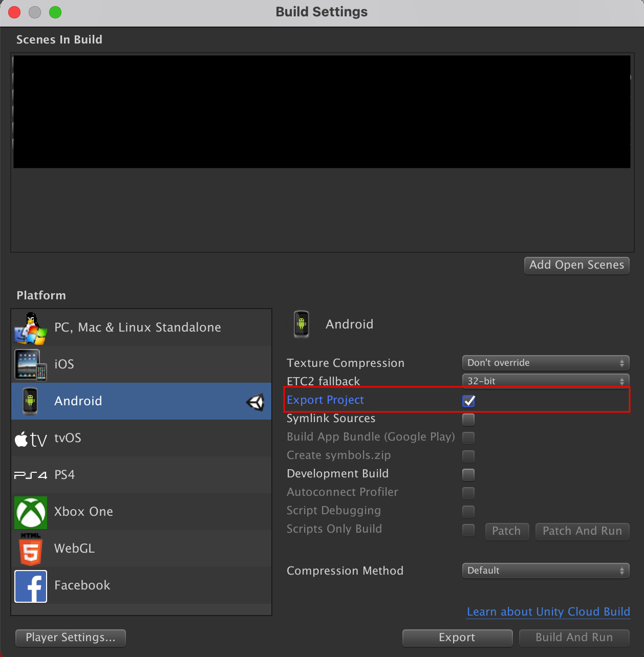This screenshot has height=657, width=644.
Task: Select the Facebook platform row
Action: click(x=141, y=585)
